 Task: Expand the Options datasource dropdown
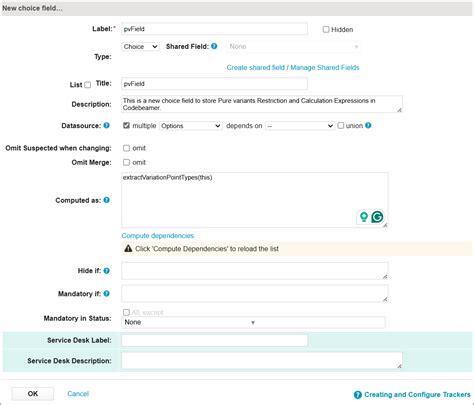[191, 126]
